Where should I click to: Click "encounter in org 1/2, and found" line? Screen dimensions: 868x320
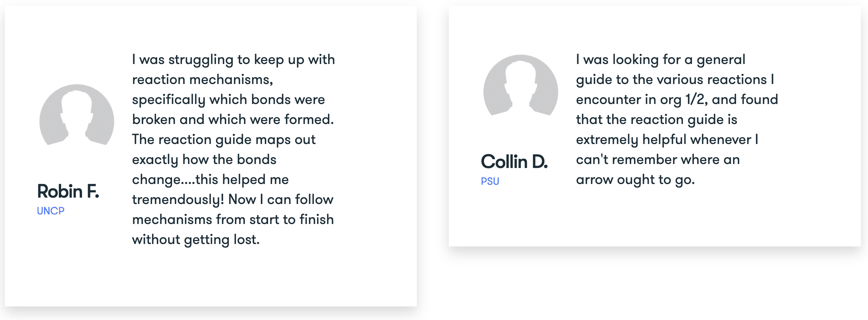(x=677, y=100)
